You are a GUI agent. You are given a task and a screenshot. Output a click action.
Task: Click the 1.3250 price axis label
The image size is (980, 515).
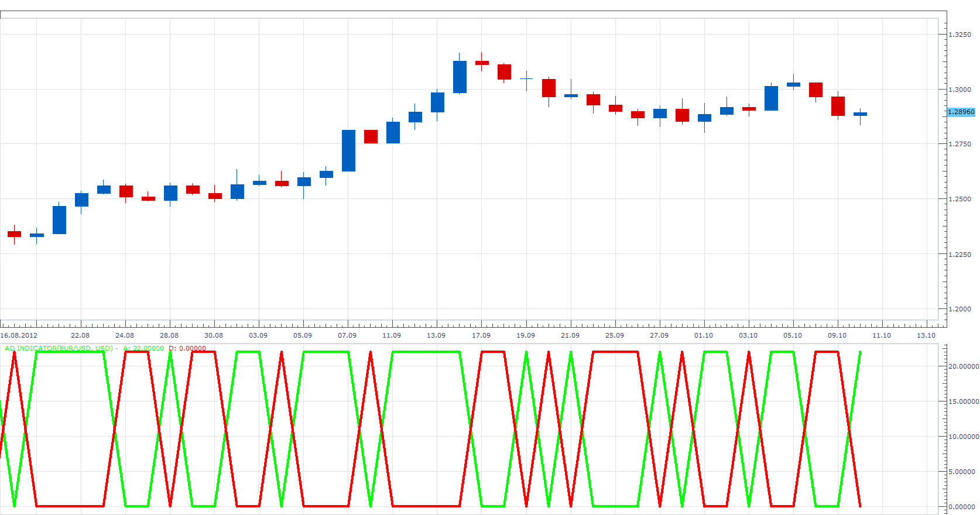pyautogui.click(x=960, y=35)
